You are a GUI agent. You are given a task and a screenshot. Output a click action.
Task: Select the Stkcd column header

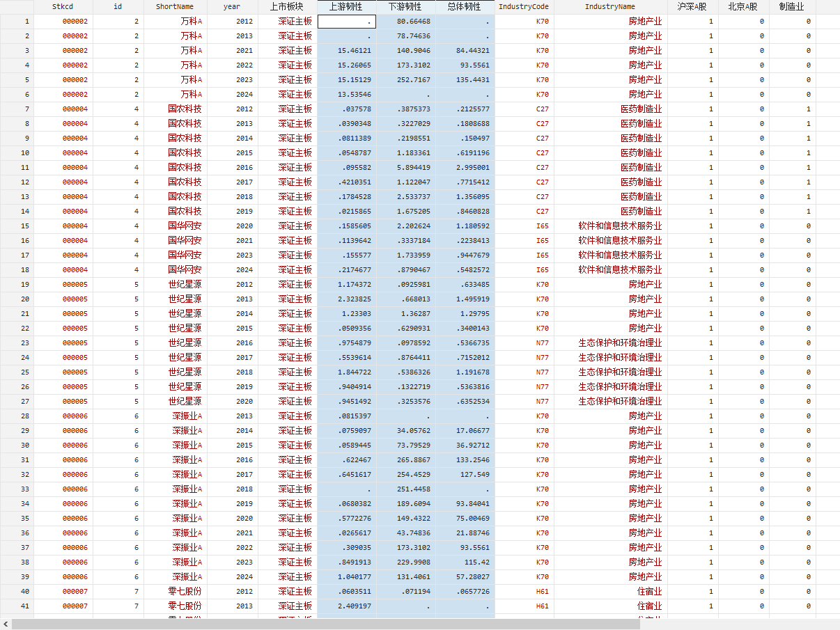[63, 7]
